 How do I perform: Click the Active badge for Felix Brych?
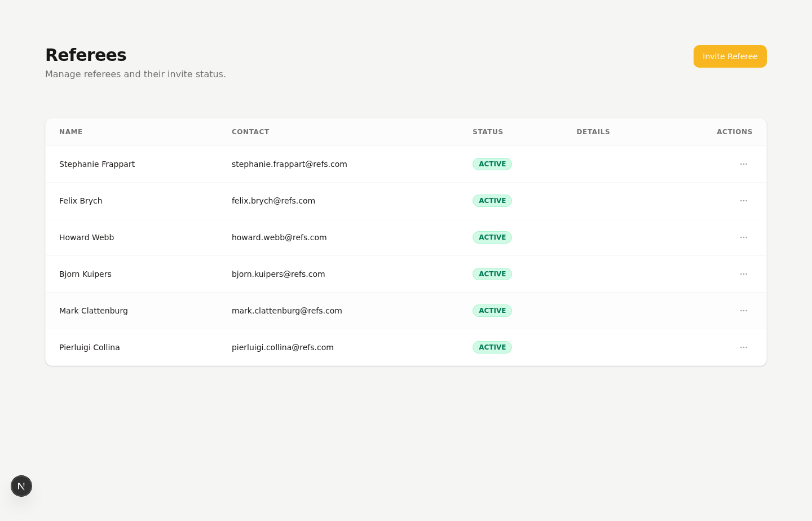coord(492,201)
